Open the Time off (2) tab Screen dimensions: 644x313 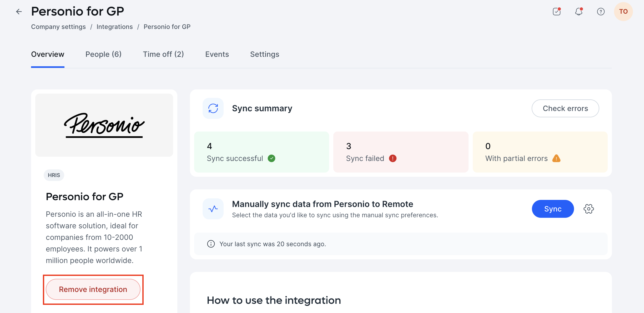163,54
